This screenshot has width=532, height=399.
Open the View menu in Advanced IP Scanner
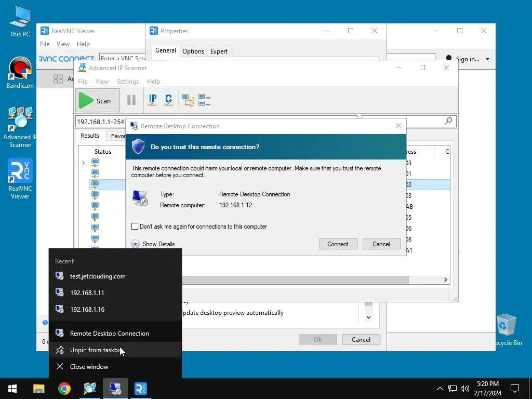102,82
